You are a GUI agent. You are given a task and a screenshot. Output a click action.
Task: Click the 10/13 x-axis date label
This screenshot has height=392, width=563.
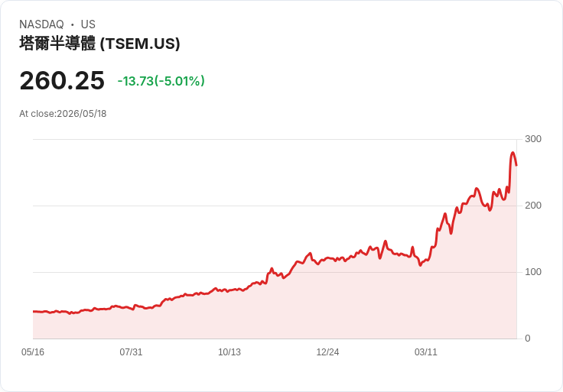tap(229, 352)
